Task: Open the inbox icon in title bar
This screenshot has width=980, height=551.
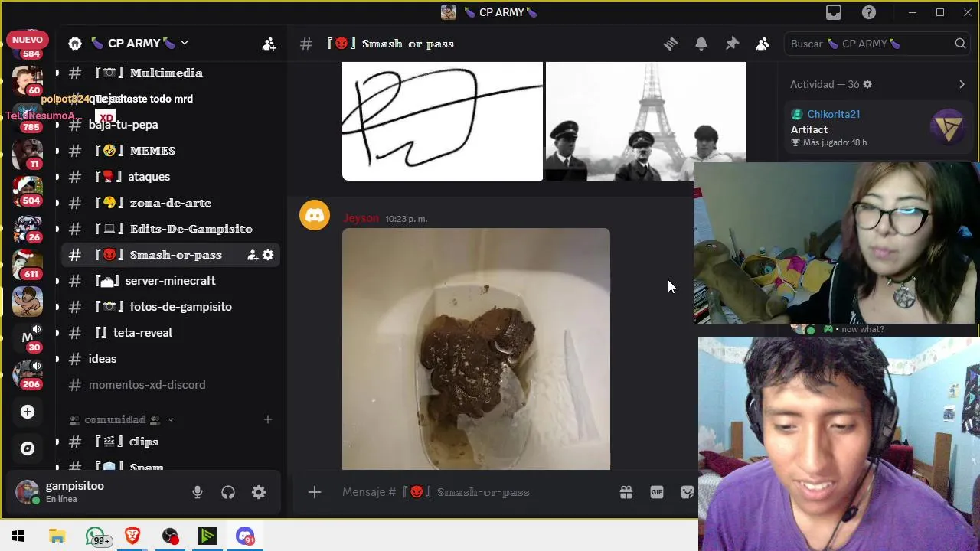Action: (x=834, y=12)
